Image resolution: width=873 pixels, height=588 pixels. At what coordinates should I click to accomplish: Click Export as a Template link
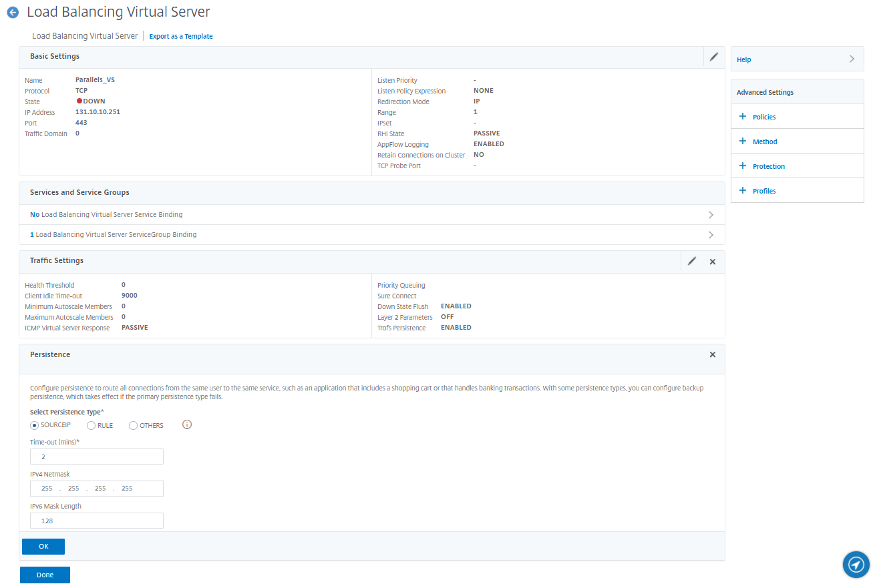[181, 37]
